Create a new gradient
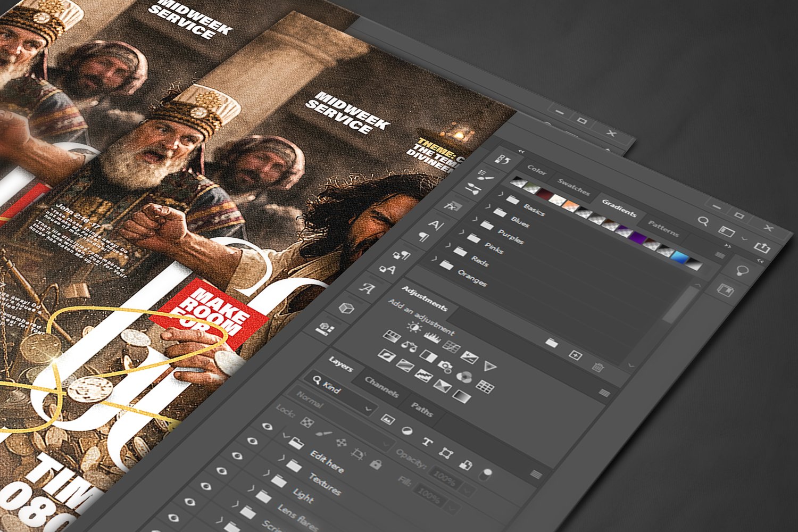Image resolution: width=798 pixels, height=532 pixels. click(x=575, y=355)
